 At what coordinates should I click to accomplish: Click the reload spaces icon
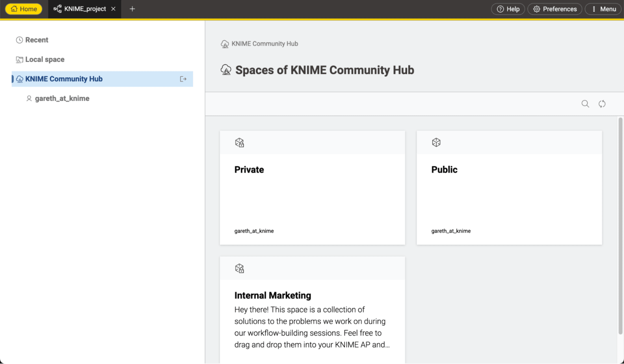[x=602, y=104]
